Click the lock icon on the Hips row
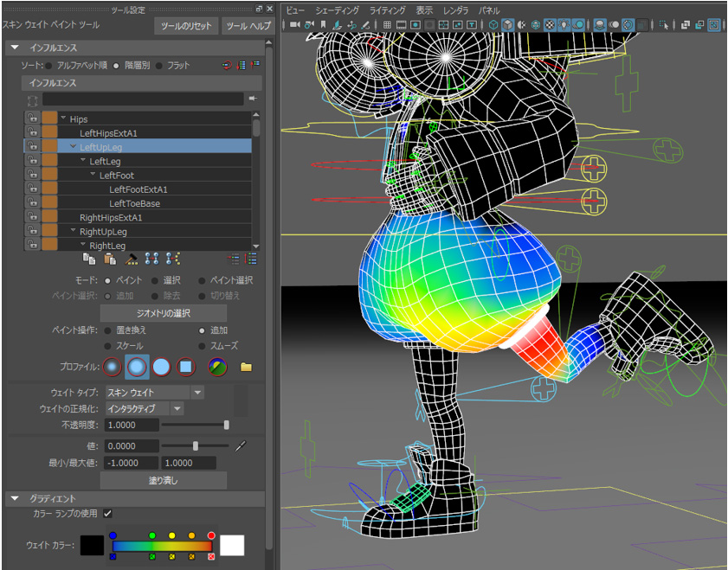This screenshot has width=728, height=570. point(32,118)
